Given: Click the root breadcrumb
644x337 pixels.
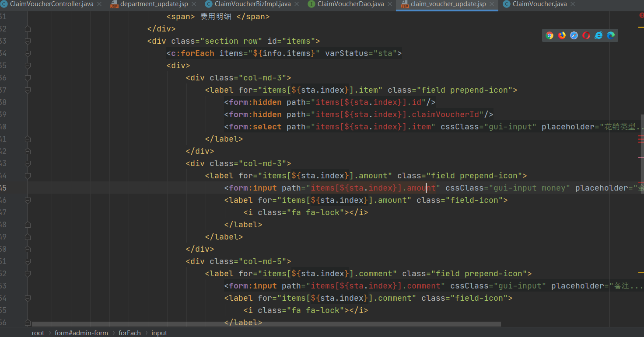Looking at the screenshot, I should coord(38,333).
